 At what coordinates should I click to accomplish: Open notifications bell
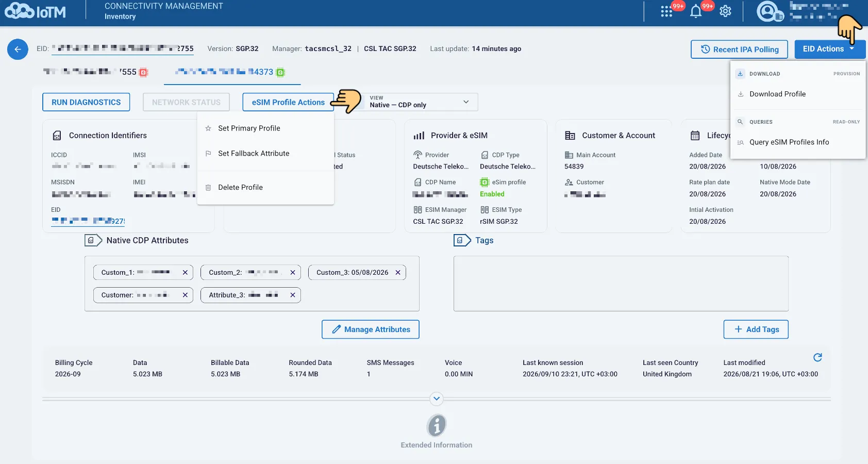[x=696, y=11]
